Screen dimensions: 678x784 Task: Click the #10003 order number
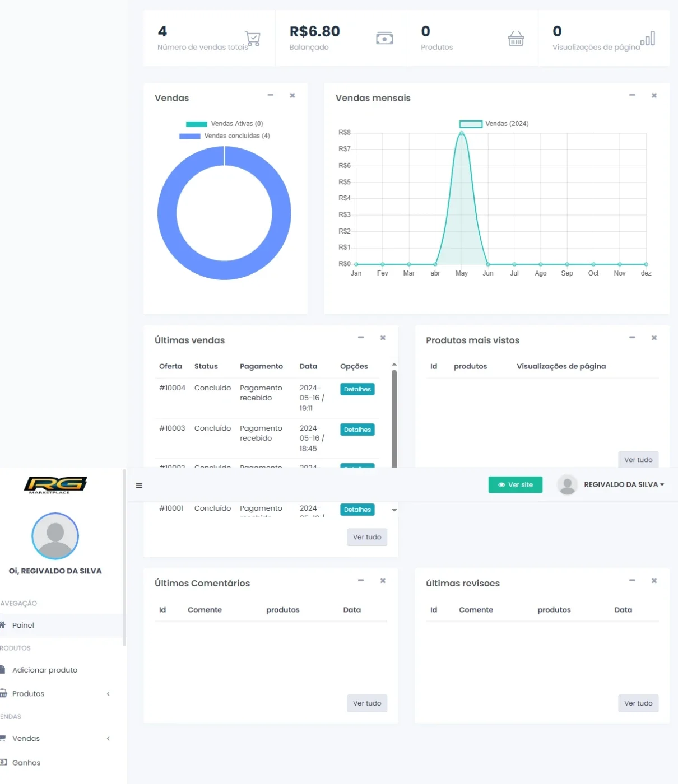pyautogui.click(x=172, y=428)
